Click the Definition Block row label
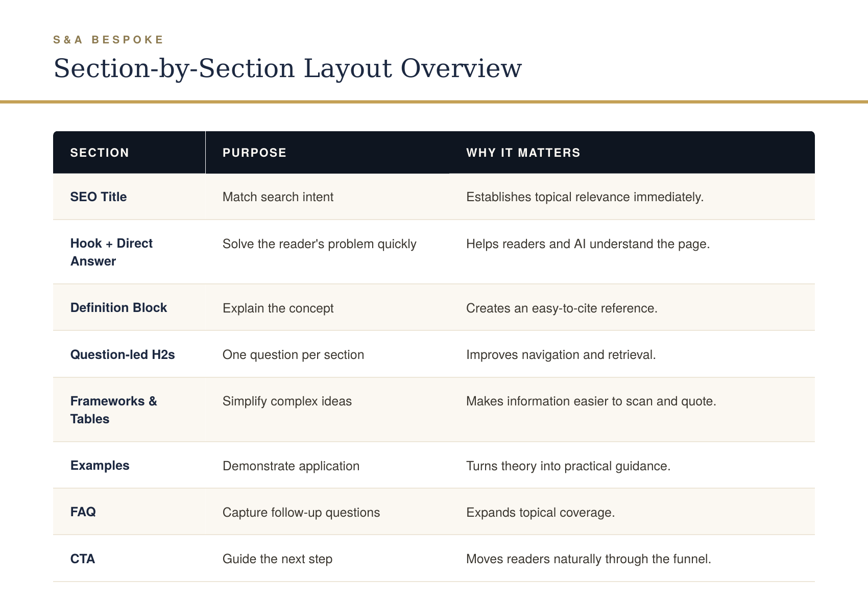 coord(118,308)
